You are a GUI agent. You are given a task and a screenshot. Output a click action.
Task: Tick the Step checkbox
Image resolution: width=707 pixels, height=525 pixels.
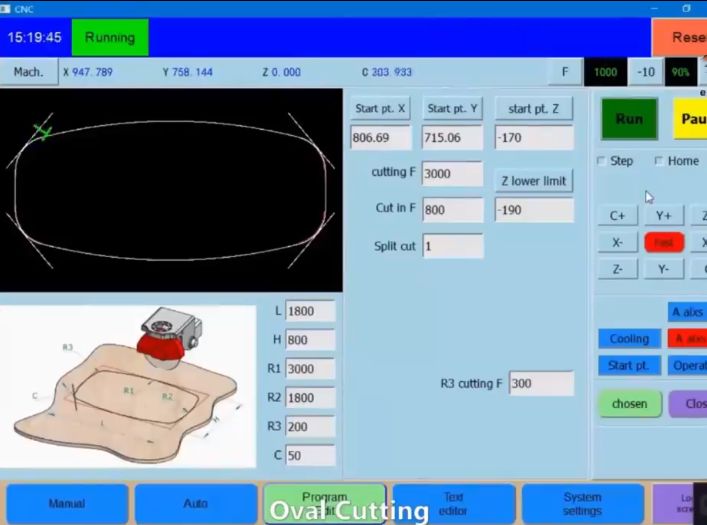(x=601, y=161)
